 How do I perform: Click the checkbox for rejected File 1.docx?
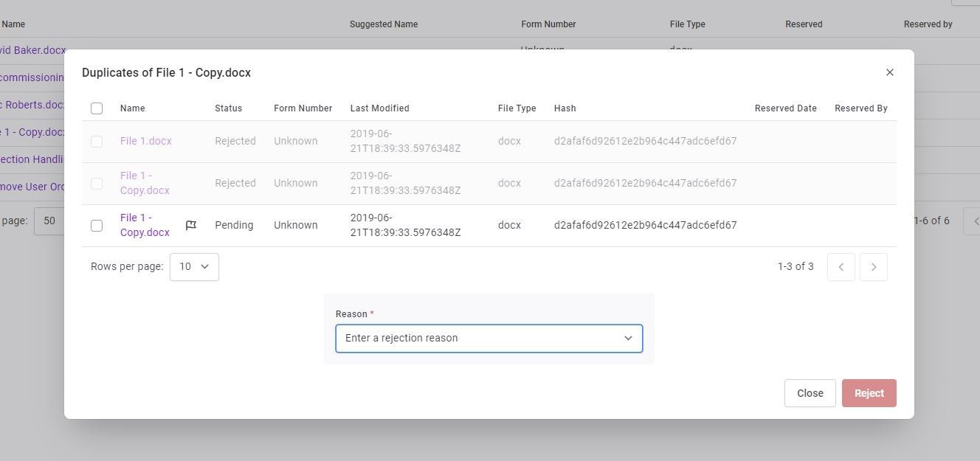click(x=97, y=142)
